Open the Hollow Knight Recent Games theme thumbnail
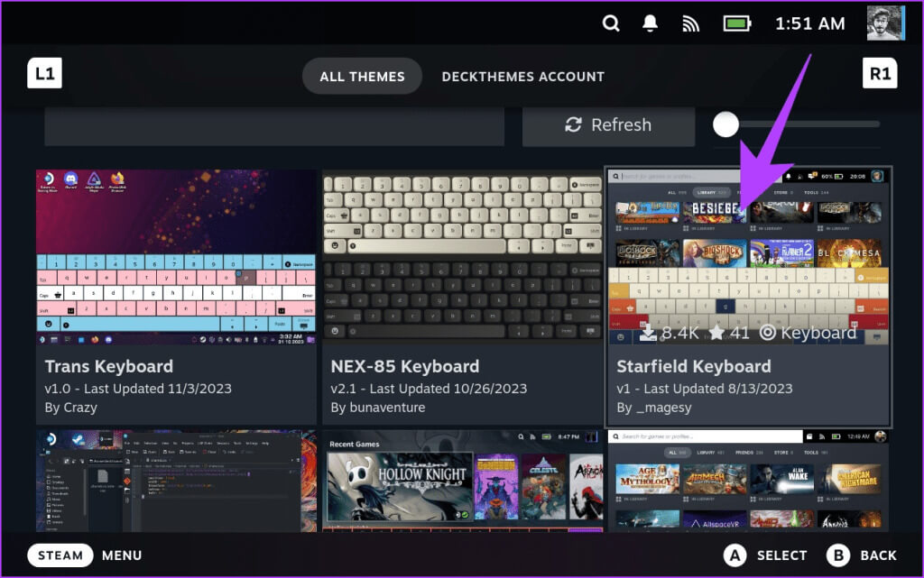The height and width of the screenshot is (578, 924). point(462,481)
